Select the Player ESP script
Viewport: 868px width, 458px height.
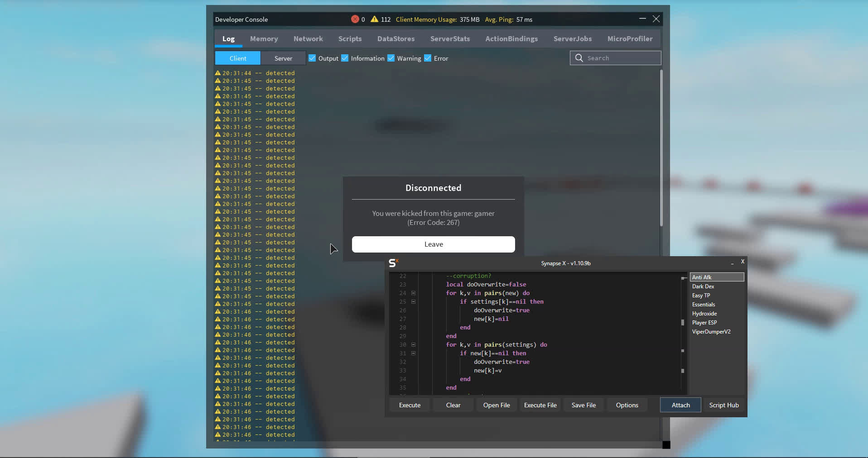717,323
